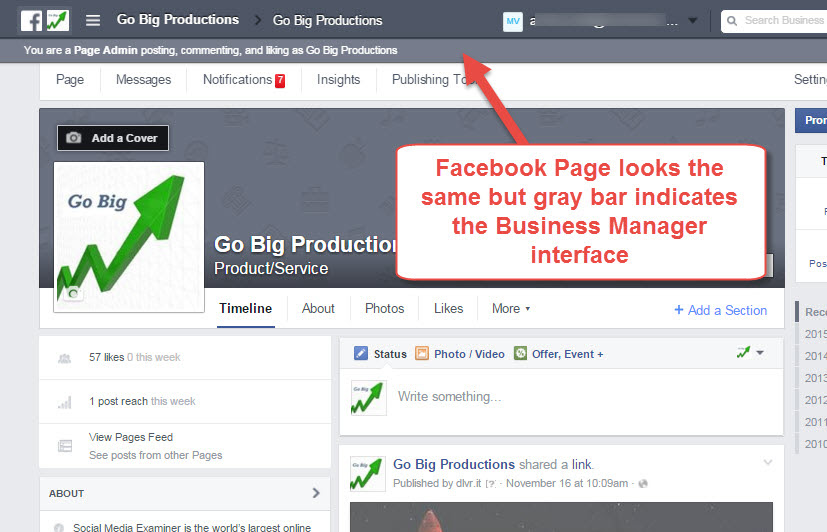The width and height of the screenshot is (827, 532).
Task: Click the post reach bar chart icon
Action: point(64,403)
